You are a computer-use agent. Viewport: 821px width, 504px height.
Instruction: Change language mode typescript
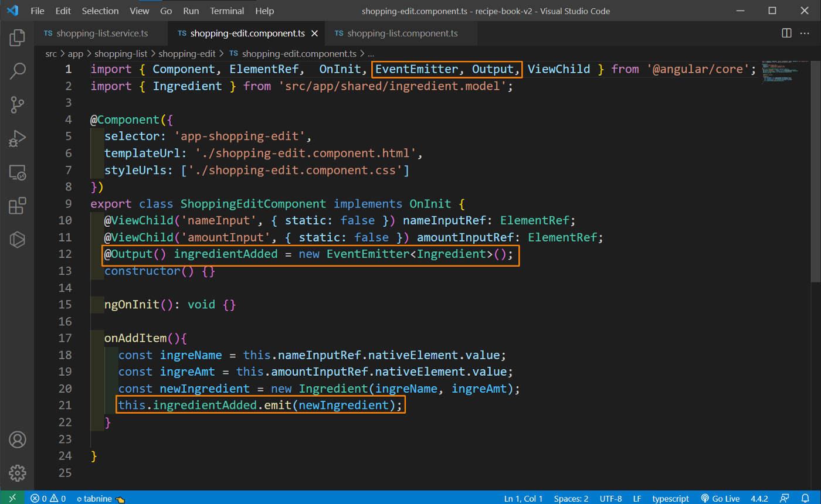670,498
